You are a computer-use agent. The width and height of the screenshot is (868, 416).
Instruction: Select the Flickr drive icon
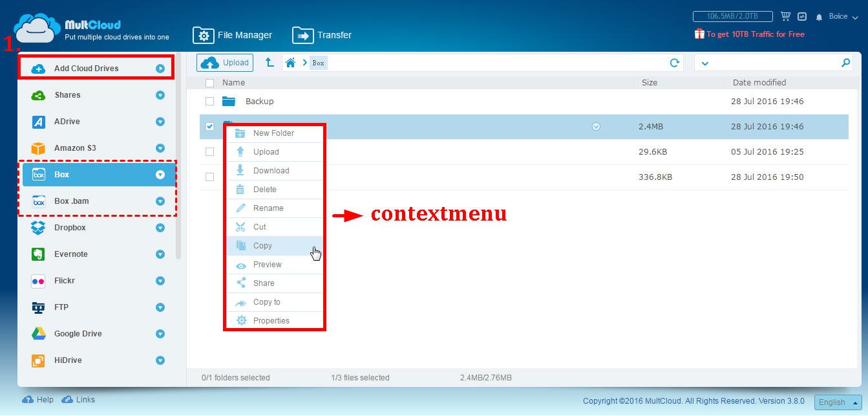(x=38, y=281)
